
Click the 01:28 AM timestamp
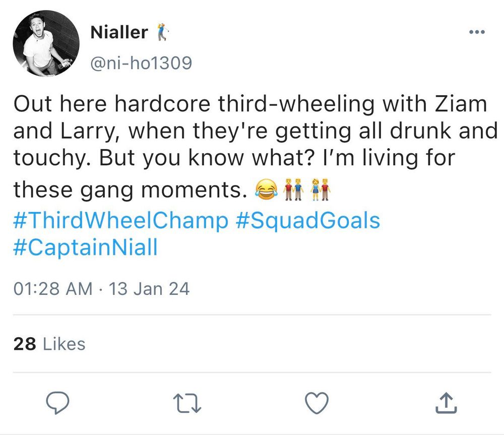52,289
